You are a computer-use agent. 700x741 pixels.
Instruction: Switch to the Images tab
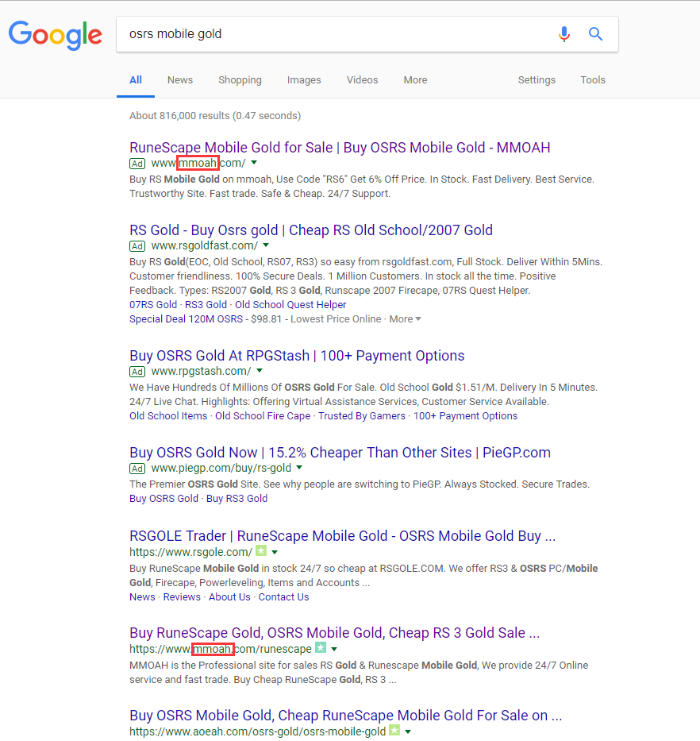point(304,80)
